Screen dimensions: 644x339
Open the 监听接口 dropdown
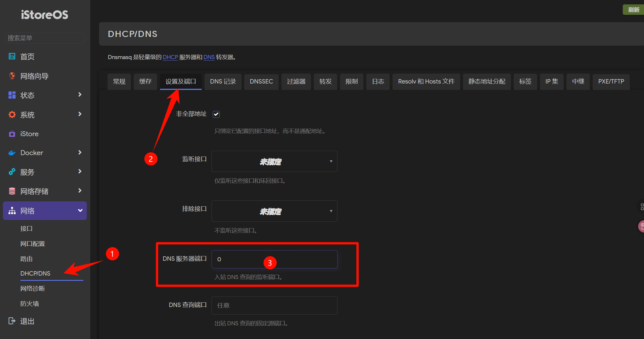click(274, 161)
